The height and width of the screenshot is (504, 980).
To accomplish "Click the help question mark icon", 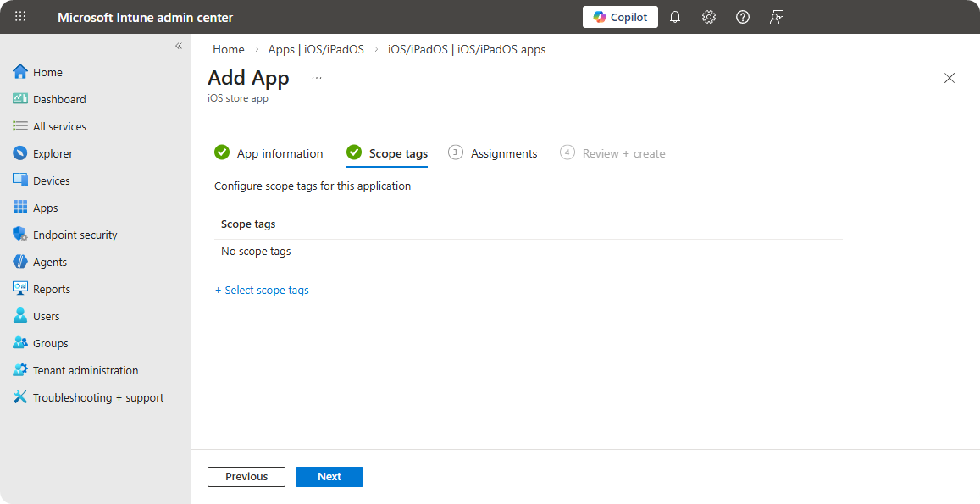I will point(743,17).
